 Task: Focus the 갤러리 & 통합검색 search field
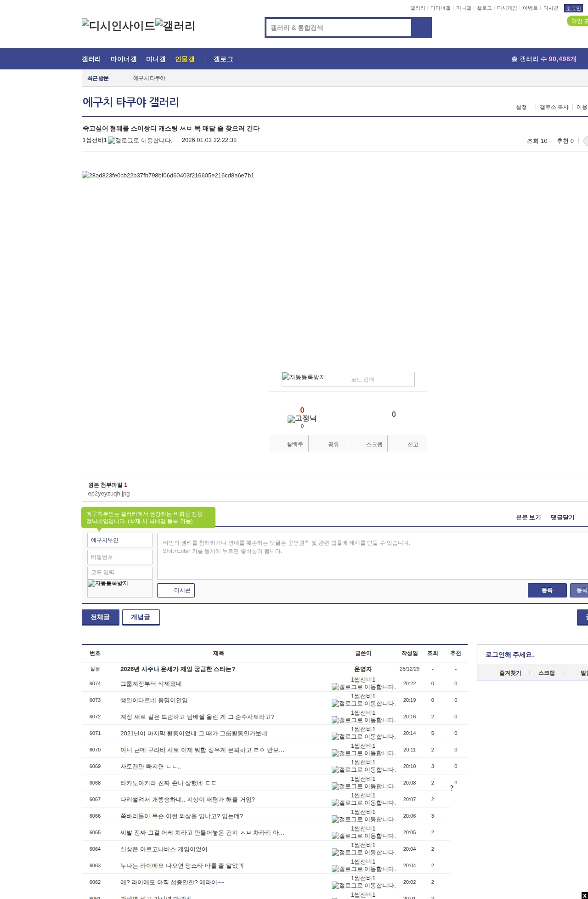pos(339,28)
